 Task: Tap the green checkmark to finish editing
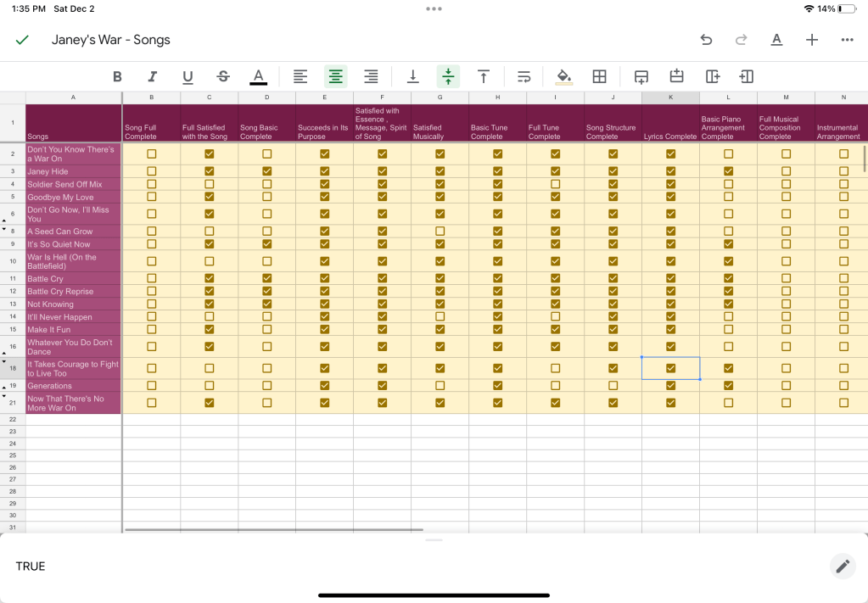[22, 40]
